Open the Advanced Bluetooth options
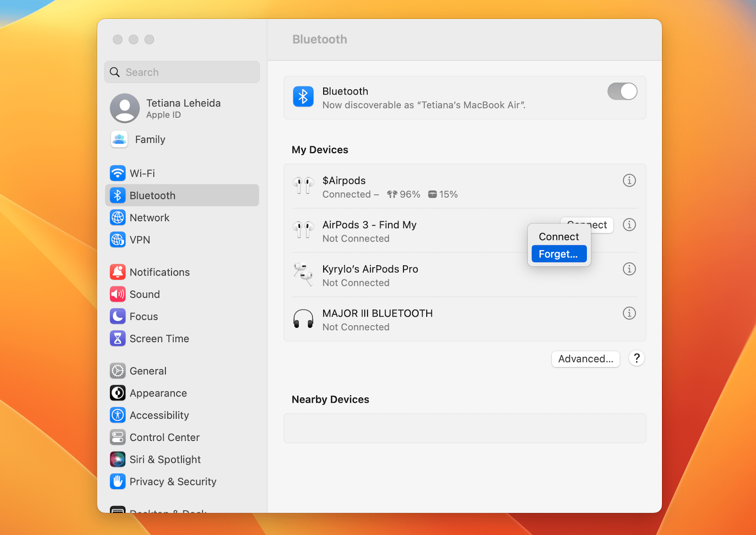Viewport: 756px width, 535px height. (585, 359)
